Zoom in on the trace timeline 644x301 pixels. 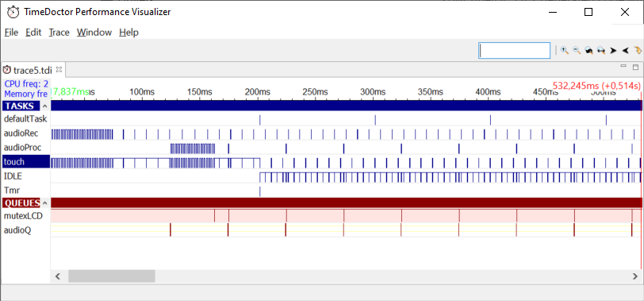[x=565, y=50]
